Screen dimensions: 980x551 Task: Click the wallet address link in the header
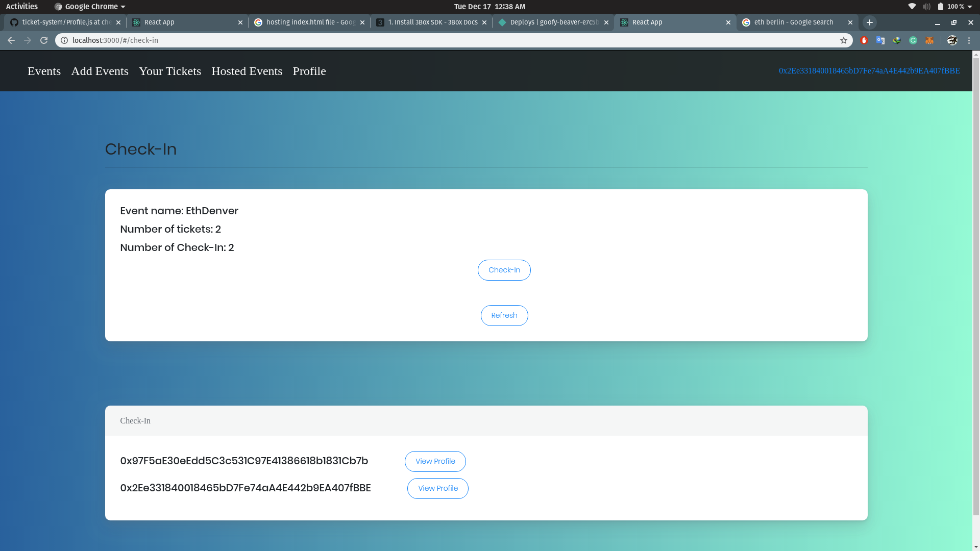click(x=869, y=71)
